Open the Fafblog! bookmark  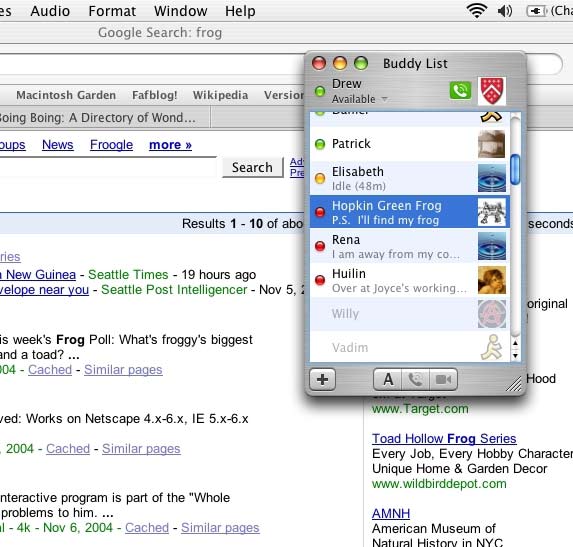(x=155, y=95)
